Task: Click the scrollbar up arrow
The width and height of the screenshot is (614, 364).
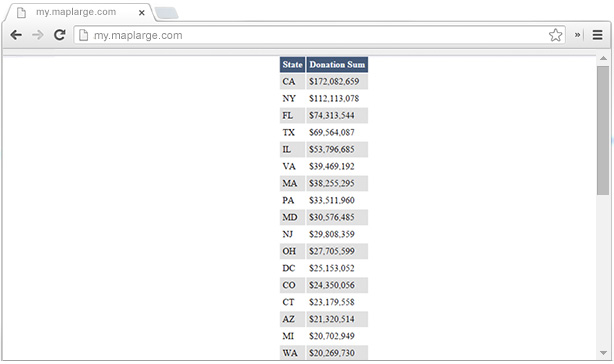Action: (603, 59)
